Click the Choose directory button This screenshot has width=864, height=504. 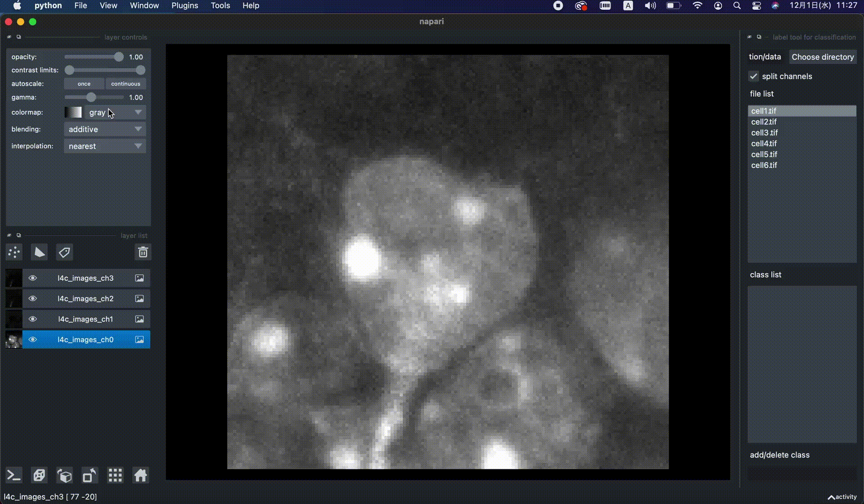pos(822,57)
